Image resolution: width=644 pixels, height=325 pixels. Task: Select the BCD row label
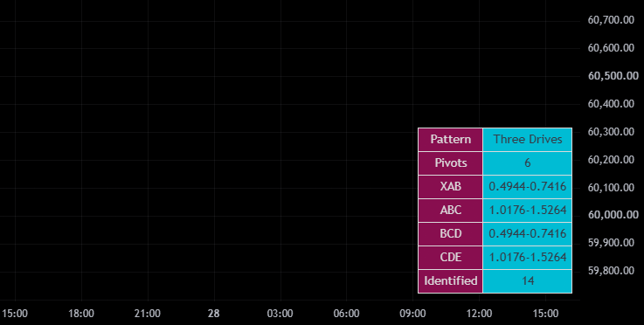[451, 234]
